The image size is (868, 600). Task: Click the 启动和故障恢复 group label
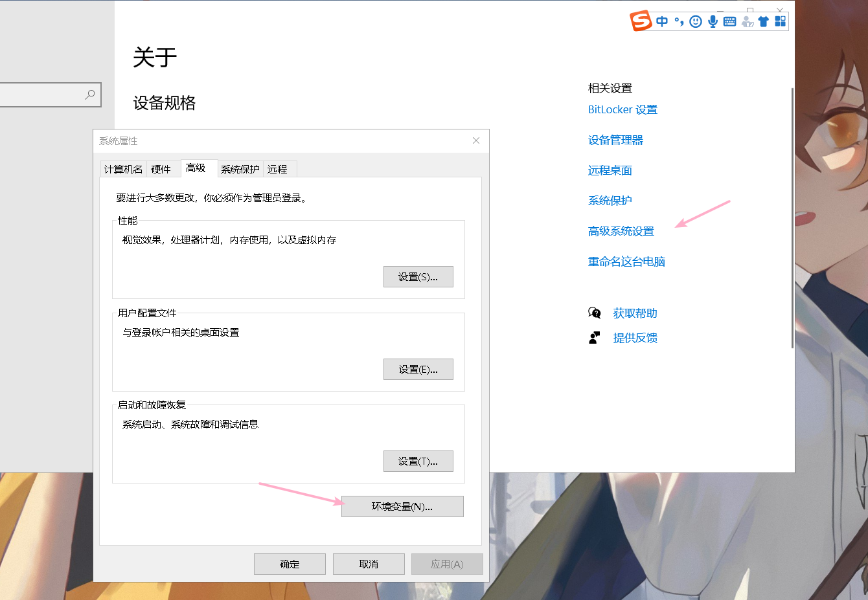click(x=152, y=405)
